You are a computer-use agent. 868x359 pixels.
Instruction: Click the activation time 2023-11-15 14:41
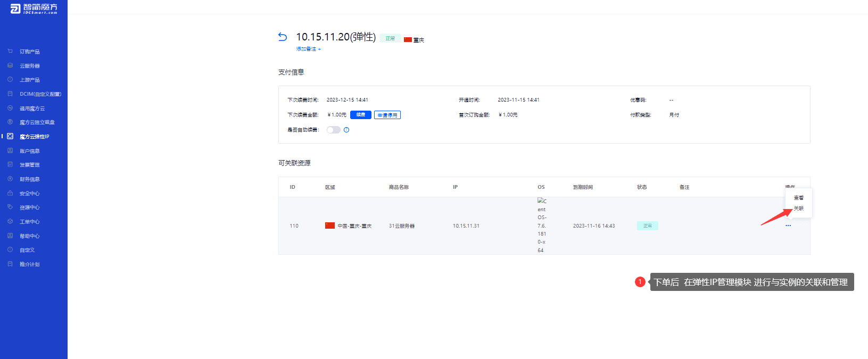pos(519,100)
